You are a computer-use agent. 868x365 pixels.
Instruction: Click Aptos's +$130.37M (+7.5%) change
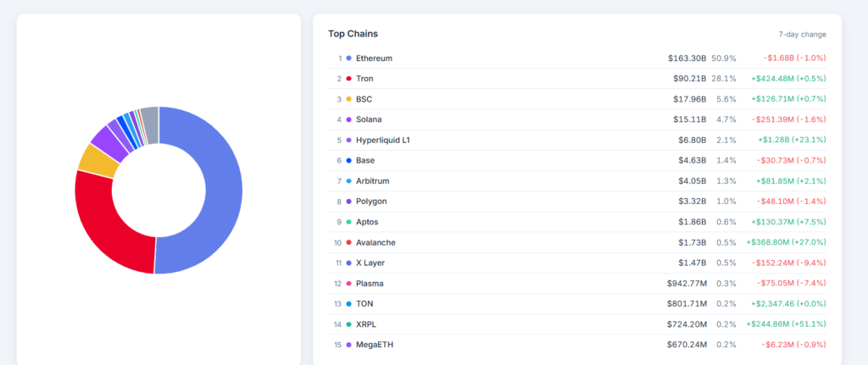click(x=789, y=222)
